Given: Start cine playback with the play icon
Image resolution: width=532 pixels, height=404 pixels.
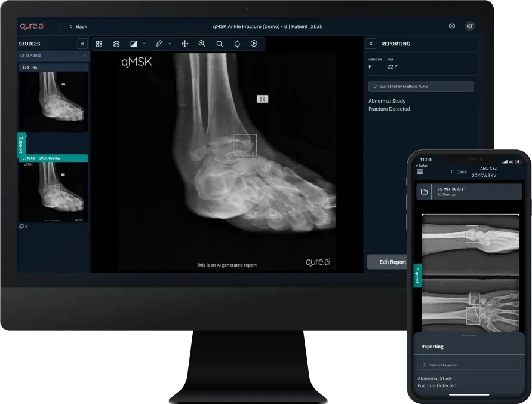Looking at the screenshot, I should point(254,44).
